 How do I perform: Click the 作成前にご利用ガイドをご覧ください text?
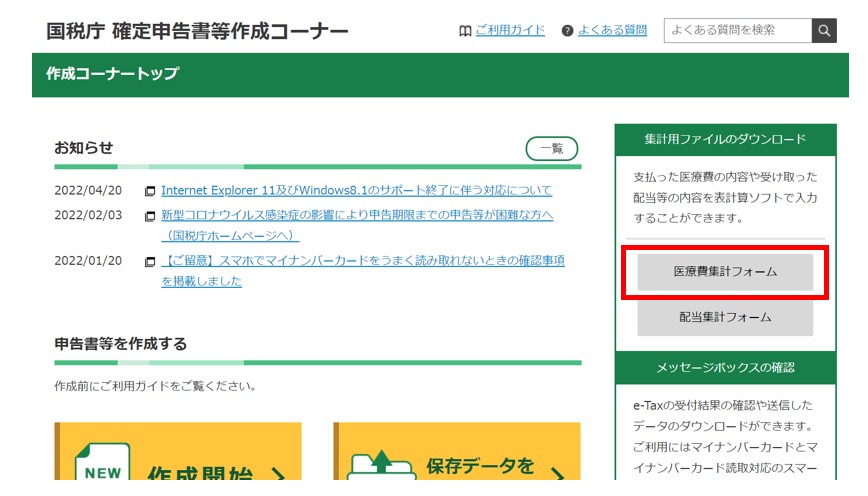click(155, 386)
